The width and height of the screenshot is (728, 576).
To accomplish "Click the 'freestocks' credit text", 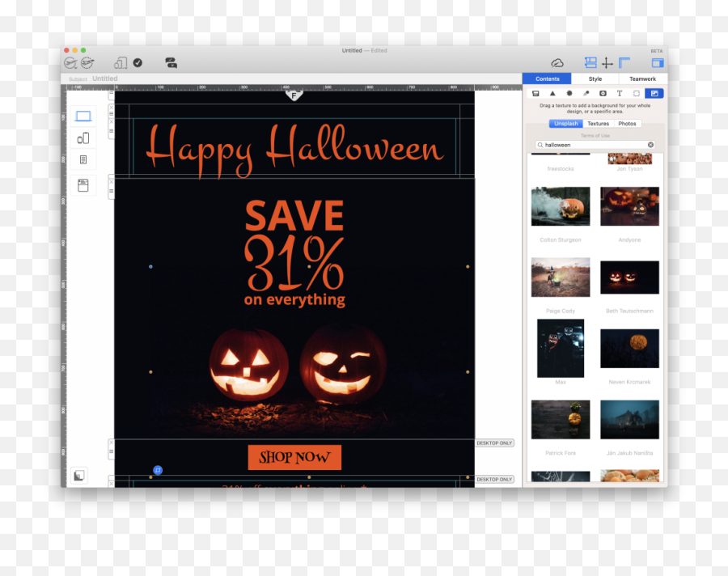I will coord(561,168).
